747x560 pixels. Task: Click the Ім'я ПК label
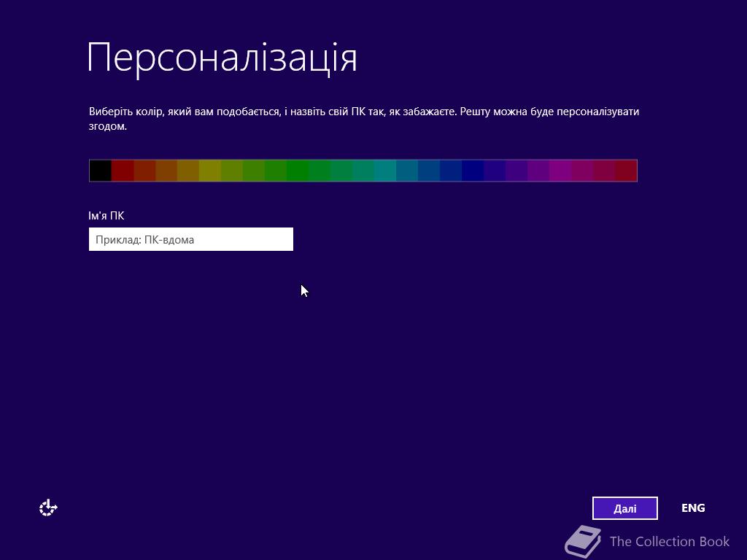coord(107,216)
